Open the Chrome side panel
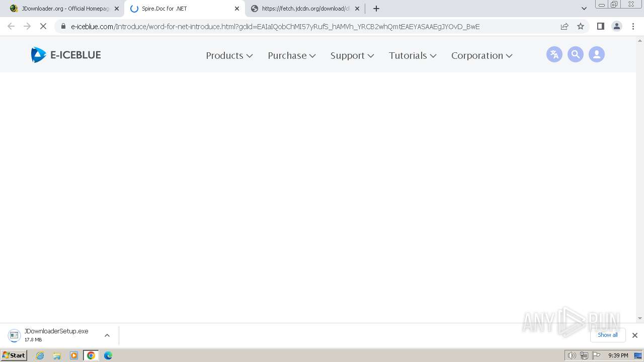 pos(600,26)
